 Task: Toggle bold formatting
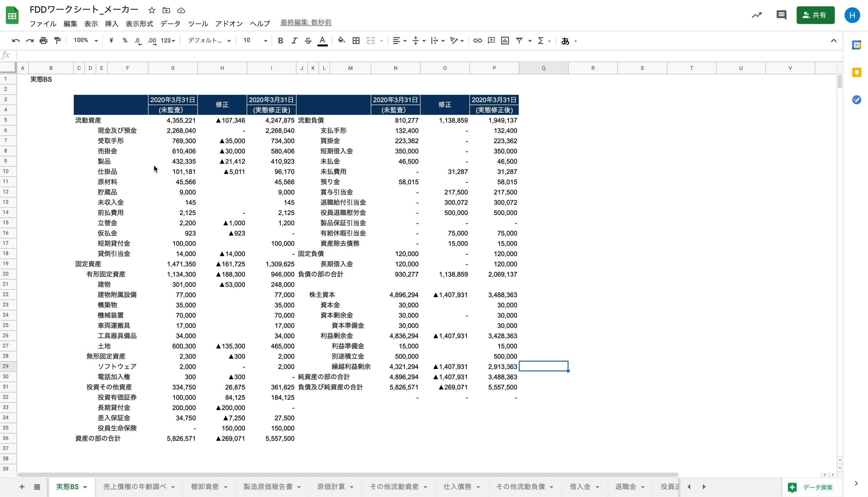280,41
